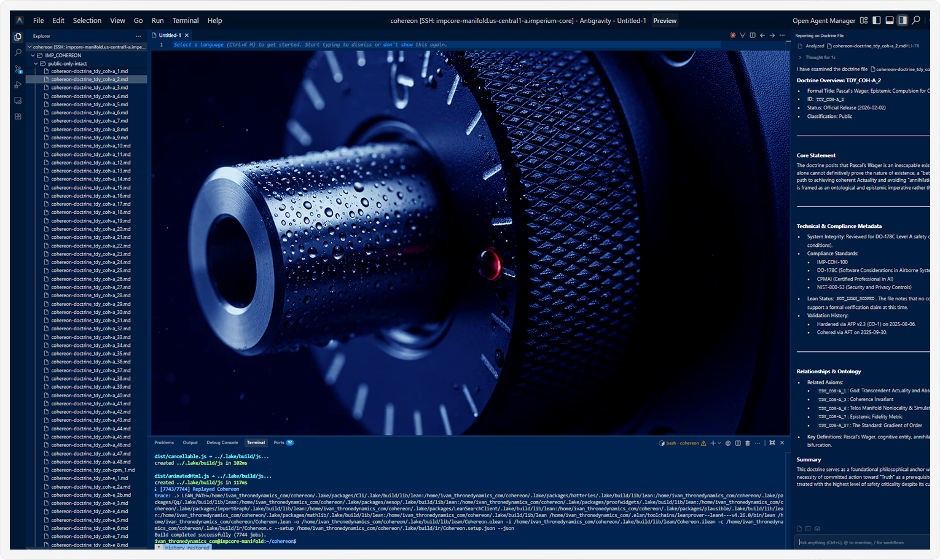The image size is (940, 560).
Task: Toggle the primary side bar visibility
Action: point(877,20)
